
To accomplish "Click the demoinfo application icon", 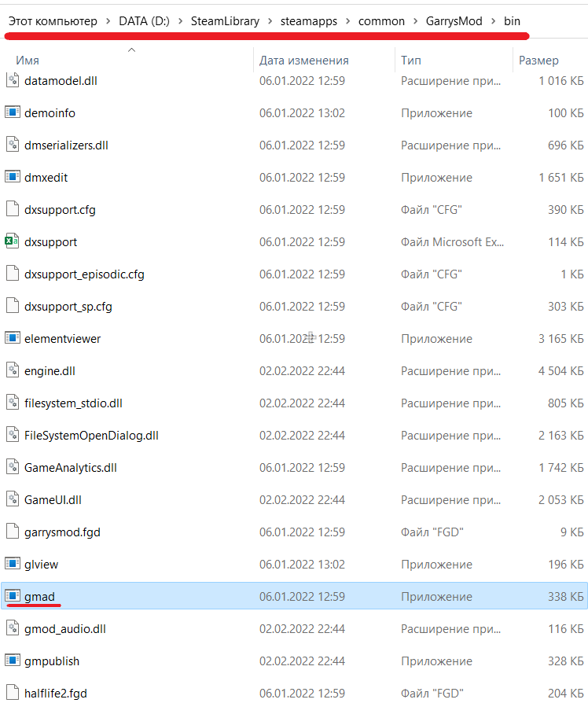I will (x=13, y=112).
